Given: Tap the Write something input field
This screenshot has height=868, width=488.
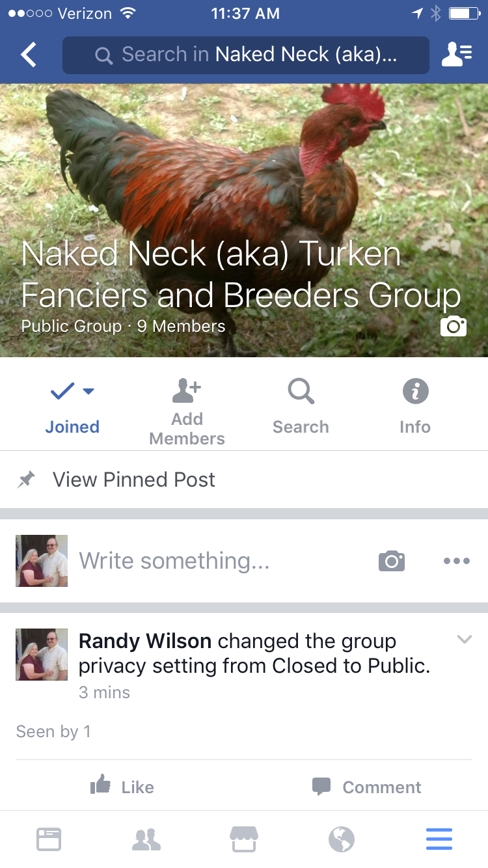Looking at the screenshot, I should [221, 561].
